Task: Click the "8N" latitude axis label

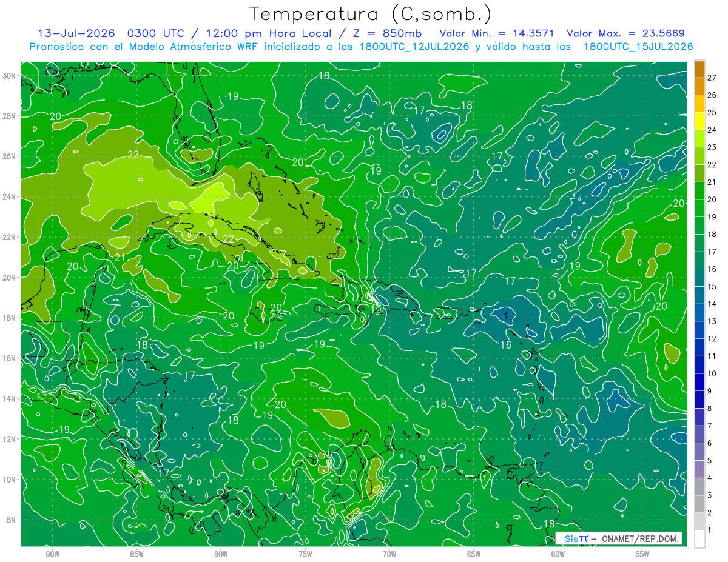Action: pyautogui.click(x=12, y=520)
